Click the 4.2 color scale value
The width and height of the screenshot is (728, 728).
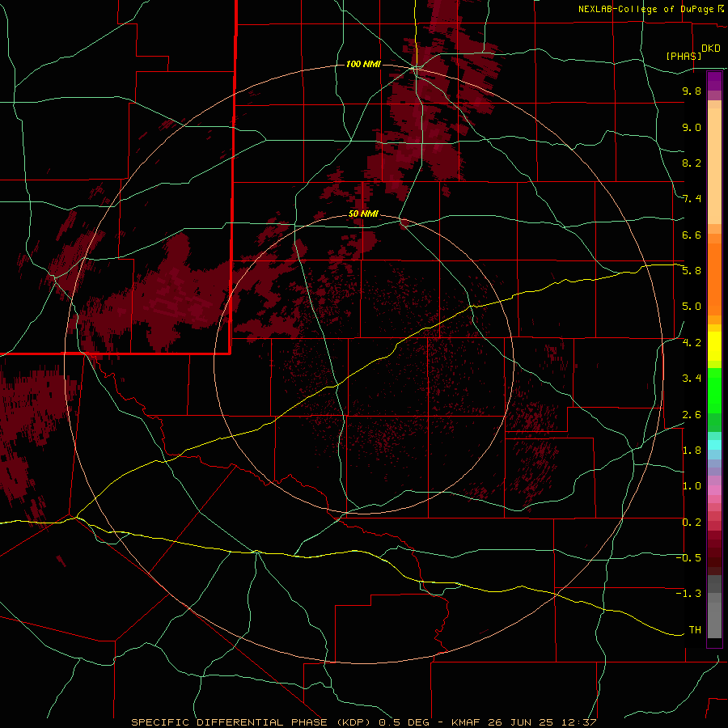click(x=692, y=343)
